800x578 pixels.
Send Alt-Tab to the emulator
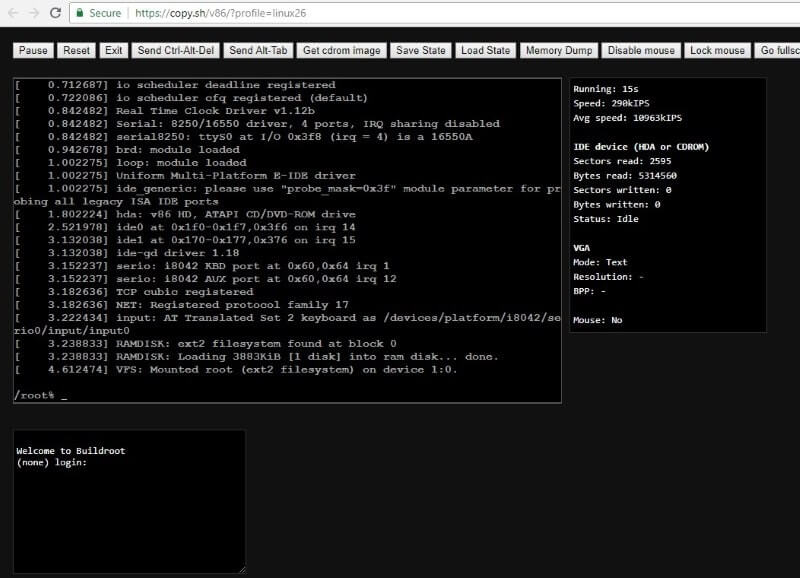(257, 50)
